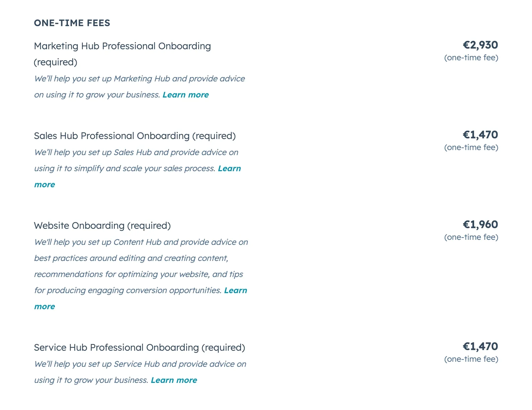Click the Service Hub setup description text
532x410 pixels.
140,364
